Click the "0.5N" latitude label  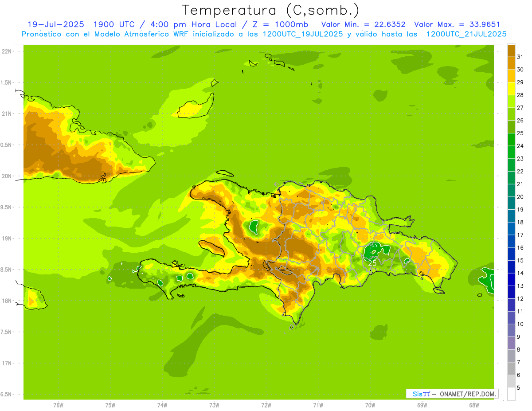7,145
